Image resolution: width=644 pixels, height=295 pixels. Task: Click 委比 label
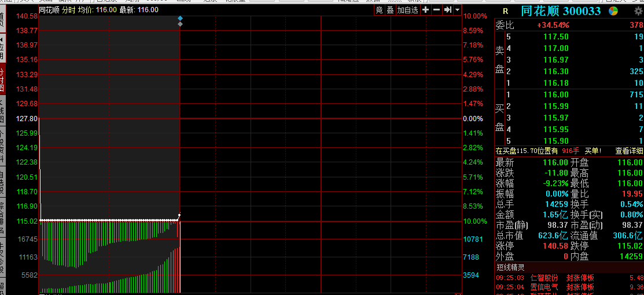point(505,25)
